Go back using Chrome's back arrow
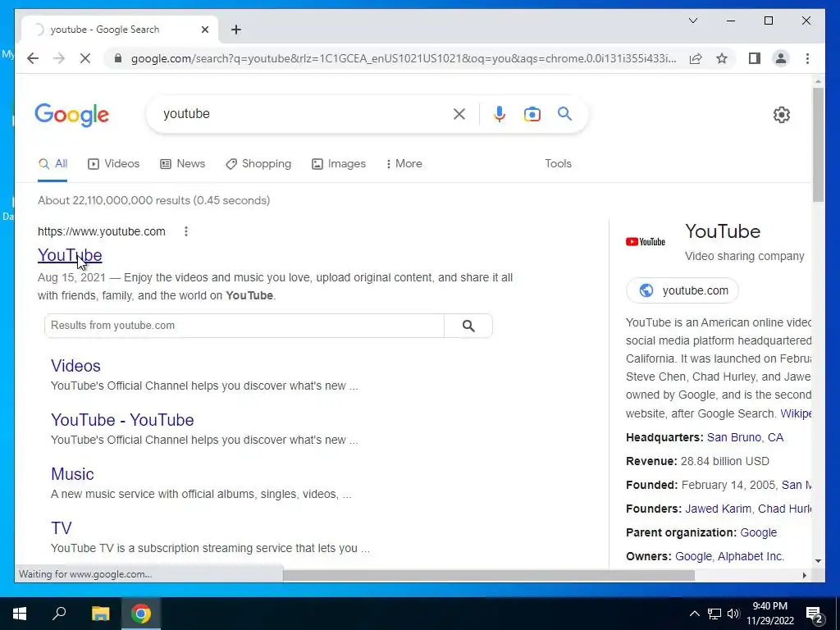This screenshot has height=630, width=840. point(33,58)
